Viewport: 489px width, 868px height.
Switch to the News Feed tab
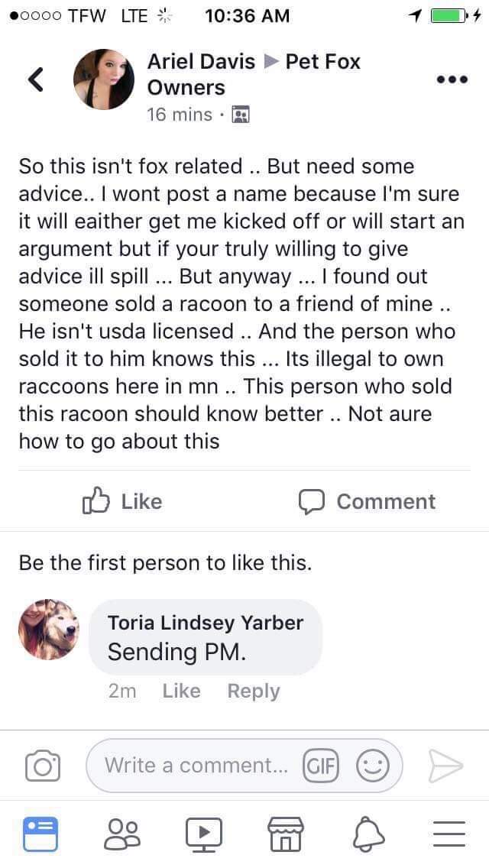coord(40,834)
